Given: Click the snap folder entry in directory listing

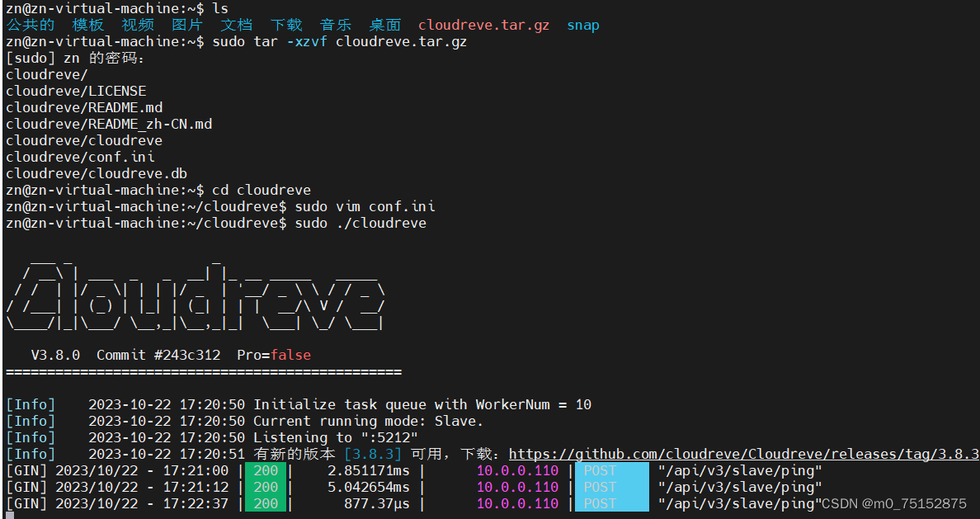Looking at the screenshot, I should [x=583, y=25].
